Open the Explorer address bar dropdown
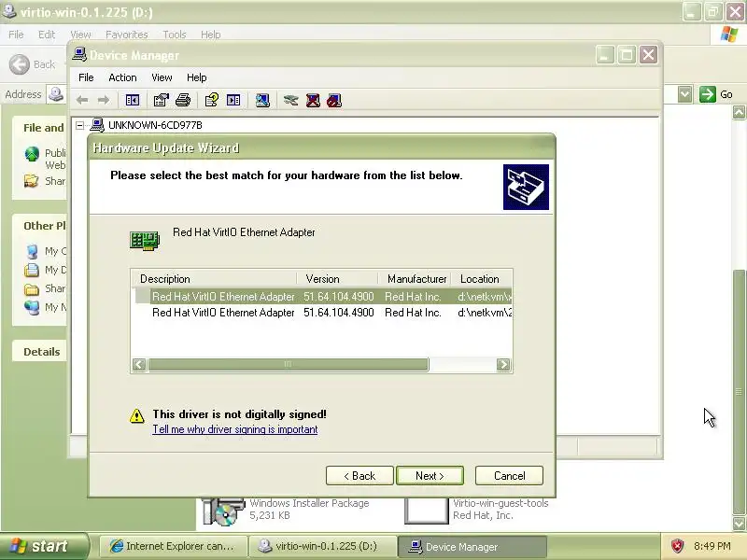The width and height of the screenshot is (747, 560). coord(684,94)
